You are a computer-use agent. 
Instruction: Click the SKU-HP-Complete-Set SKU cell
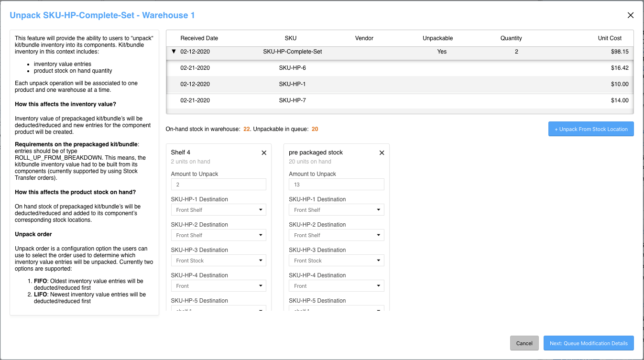coord(293,52)
